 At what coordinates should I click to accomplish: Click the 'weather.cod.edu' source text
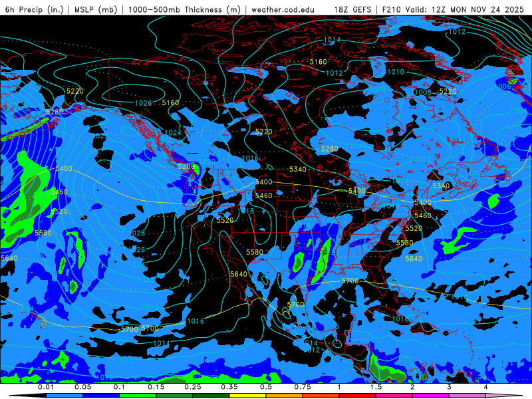(283, 10)
